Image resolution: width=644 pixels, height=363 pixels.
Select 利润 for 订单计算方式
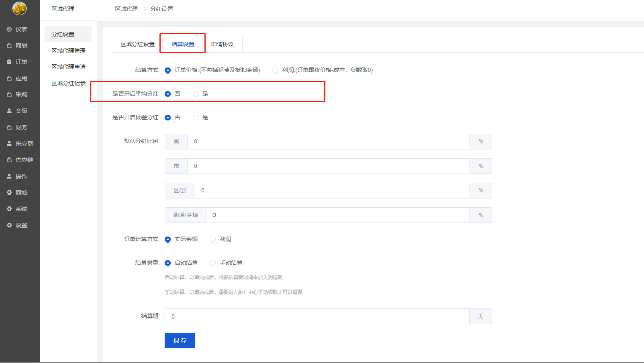click(x=213, y=239)
